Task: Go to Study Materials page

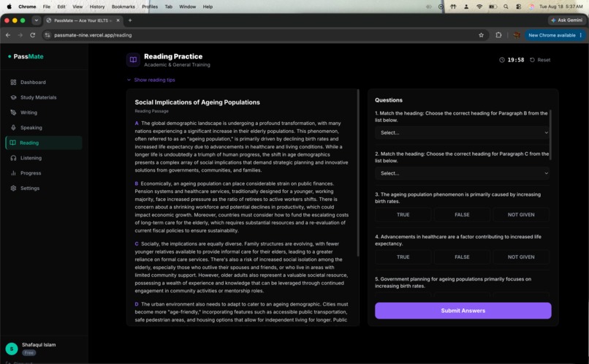Action: click(x=44, y=97)
